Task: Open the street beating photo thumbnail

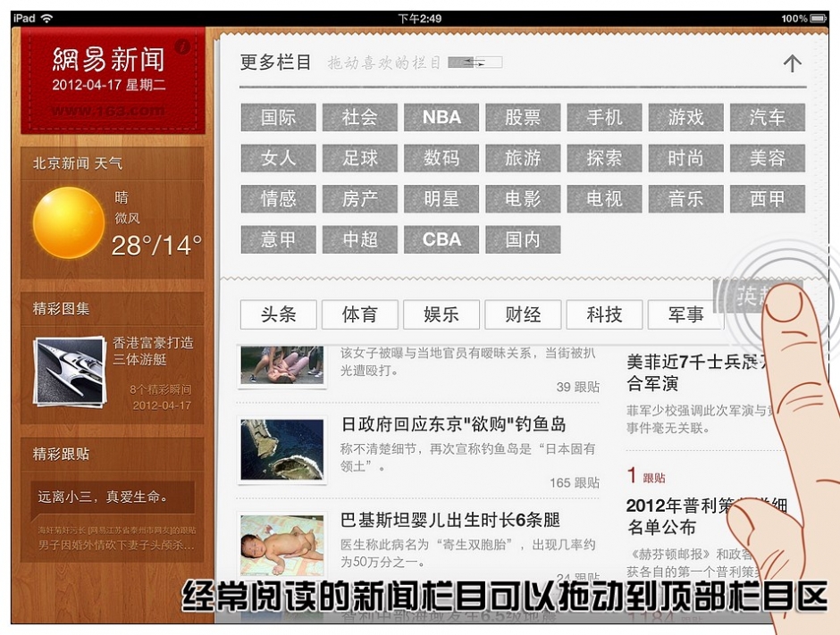Action: point(282,365)
